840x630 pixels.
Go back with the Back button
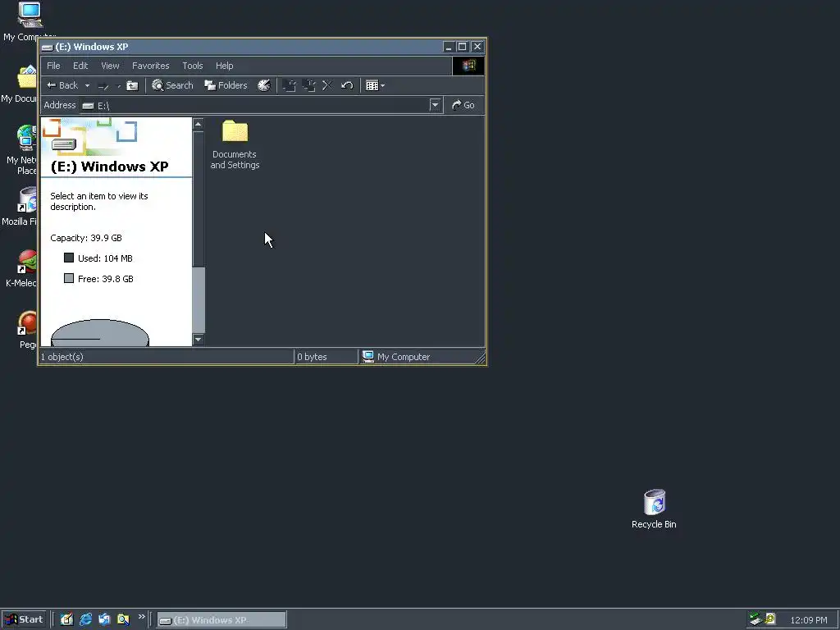[x=62, y=85]
